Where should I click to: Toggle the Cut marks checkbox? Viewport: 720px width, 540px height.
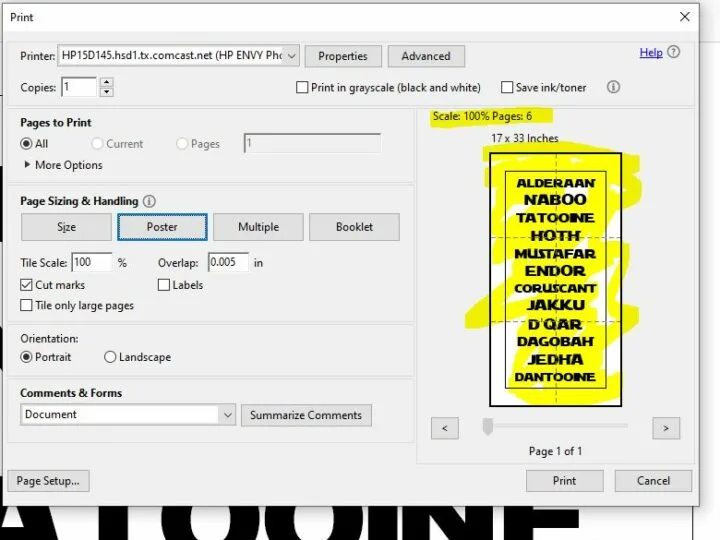(x=27, y=285)
